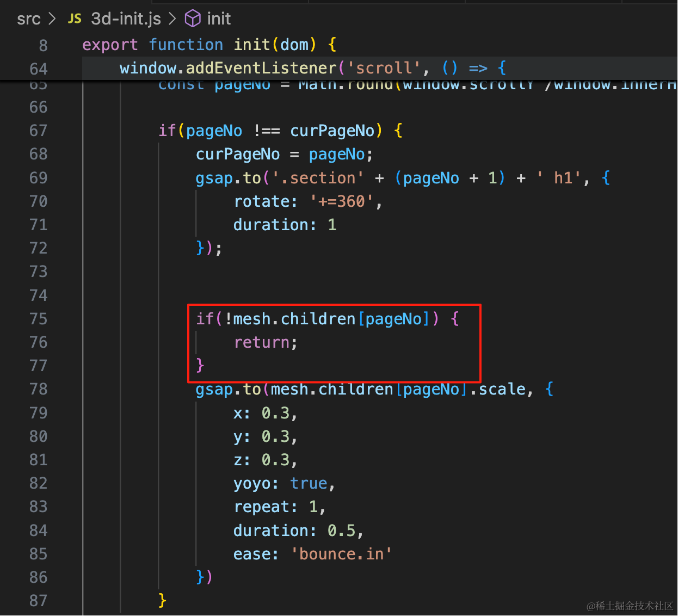This screenshot has width=678, height=616.
Task: Place cursor on 'if(pageNo !== curPageNo)' line
Action: click(280, 131)
